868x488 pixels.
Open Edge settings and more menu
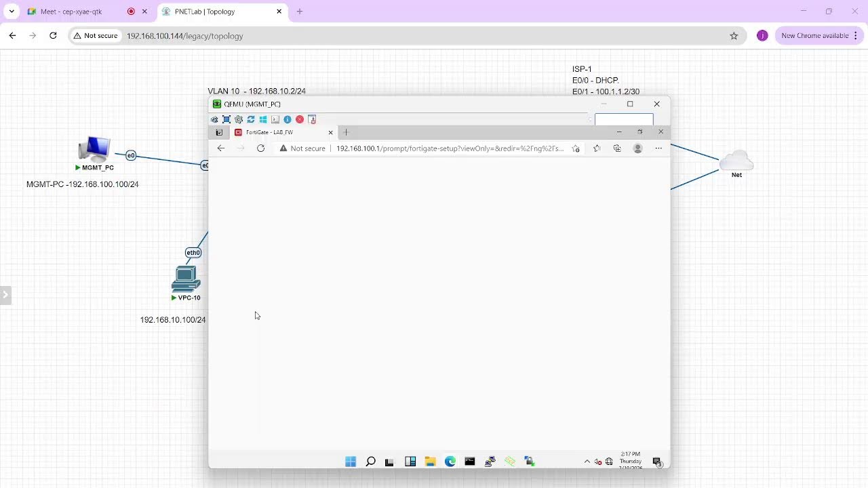[x=658, y=148]
